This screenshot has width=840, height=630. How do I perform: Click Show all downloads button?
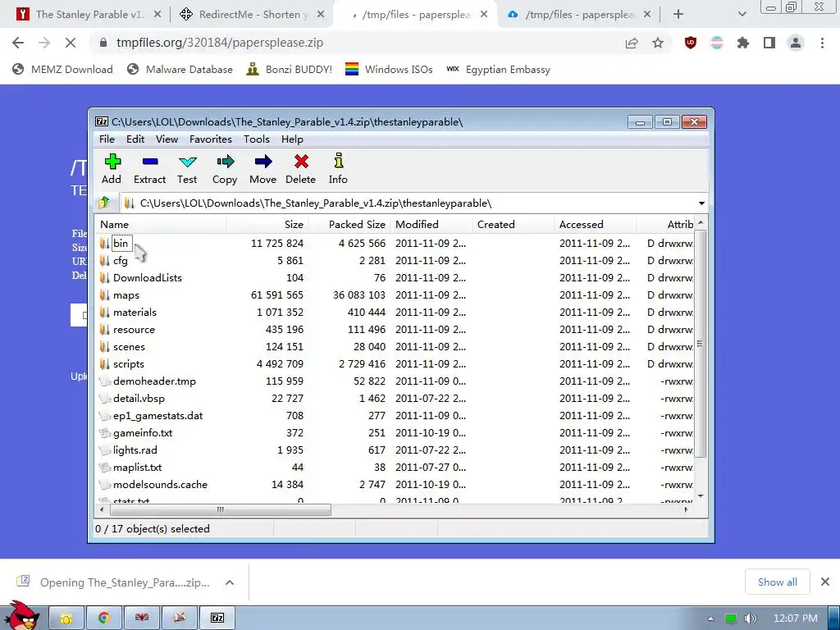tap(777, 582)
